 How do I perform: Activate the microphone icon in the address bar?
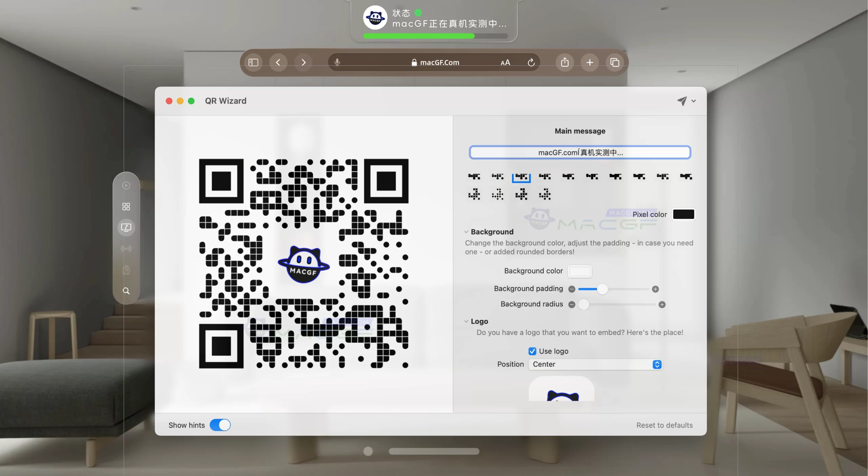pos(337,62)
